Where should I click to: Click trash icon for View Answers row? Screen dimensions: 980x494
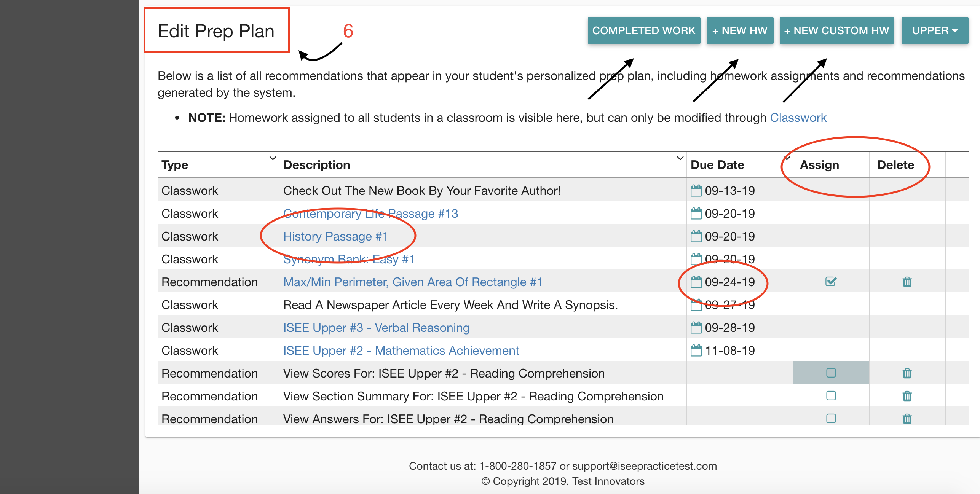click(907, 419)
